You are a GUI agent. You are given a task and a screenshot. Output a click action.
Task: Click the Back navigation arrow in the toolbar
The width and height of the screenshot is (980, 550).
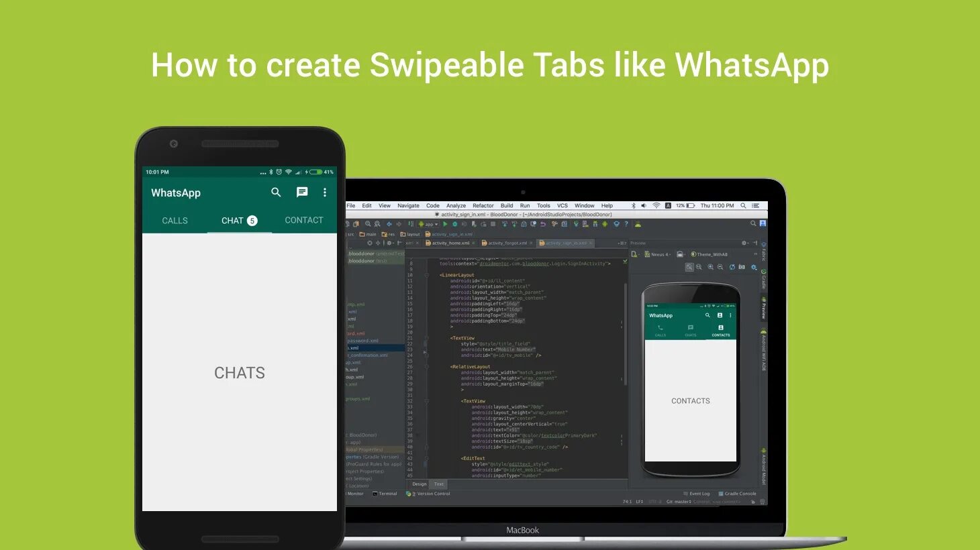[x=389, y=224]
